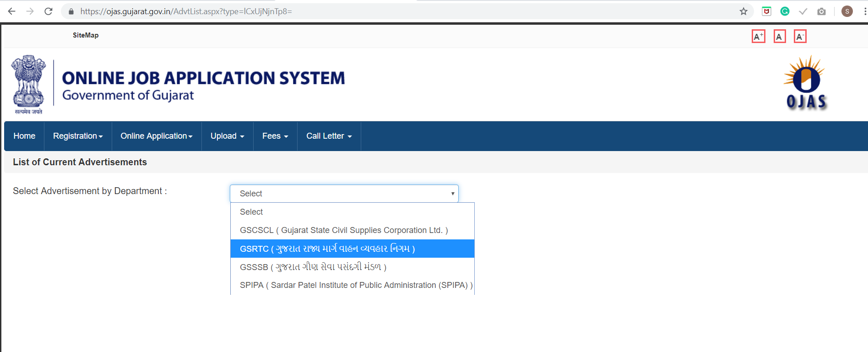Click the Select Advertisement by Department label
The width and height of the screenshot is (868, 352).
click(90, 191)
